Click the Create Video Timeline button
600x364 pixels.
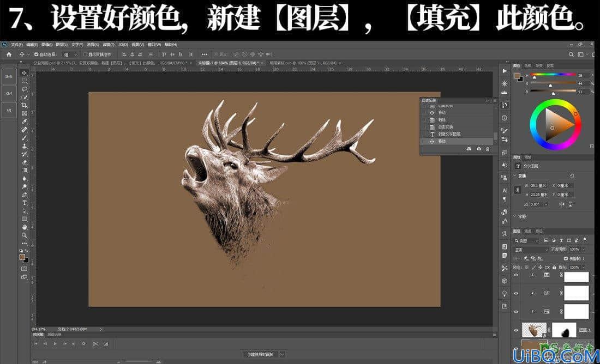coord(260,354)
